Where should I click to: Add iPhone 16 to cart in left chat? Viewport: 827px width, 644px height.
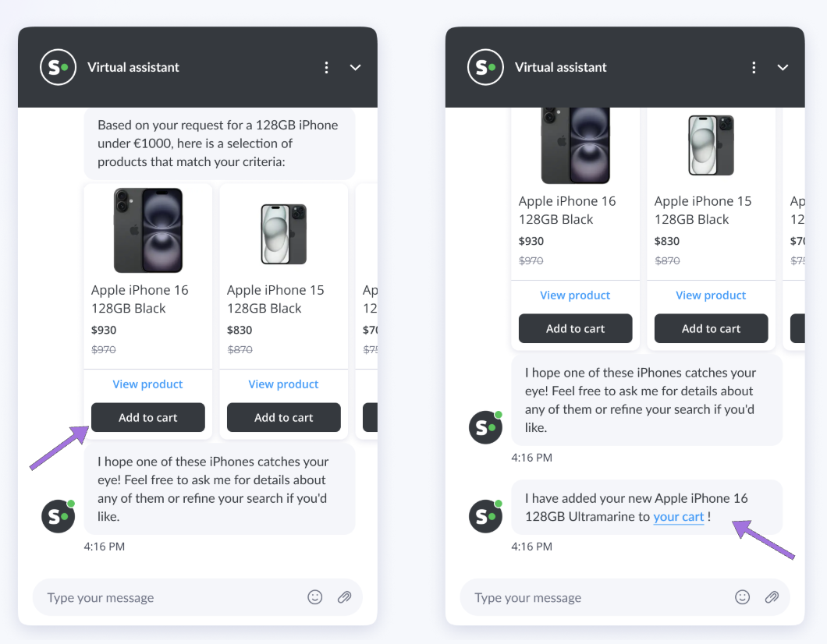pyautogui.click(x=147, y=417)
